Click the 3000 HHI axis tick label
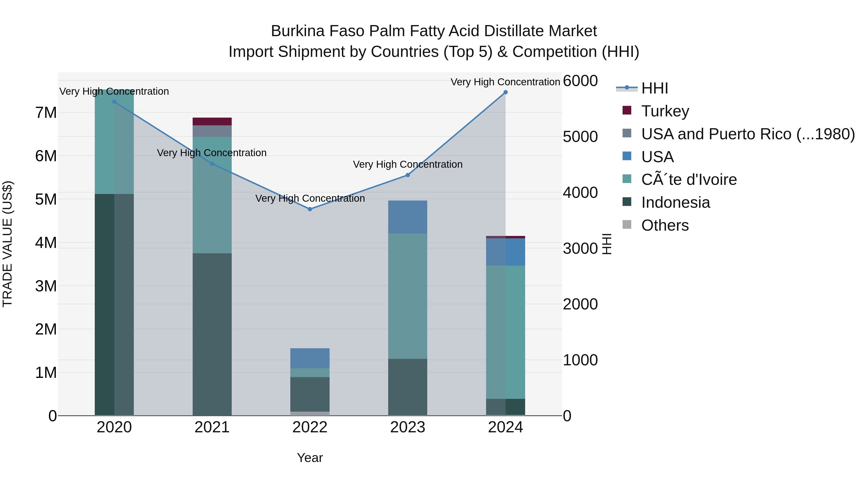868x488 pixels. [580, 248]
